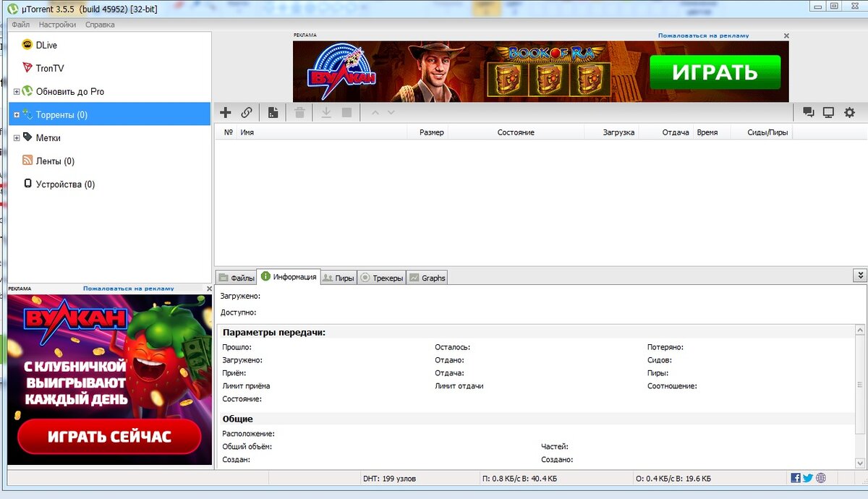This screenshot has height=499, width=868.
Task: Open the Настройки menu
Action: point(57,25)
